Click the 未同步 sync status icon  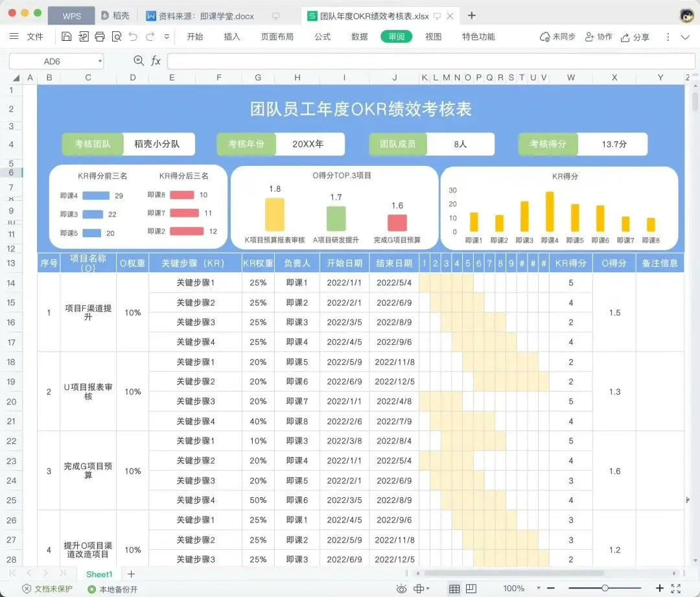557,36
